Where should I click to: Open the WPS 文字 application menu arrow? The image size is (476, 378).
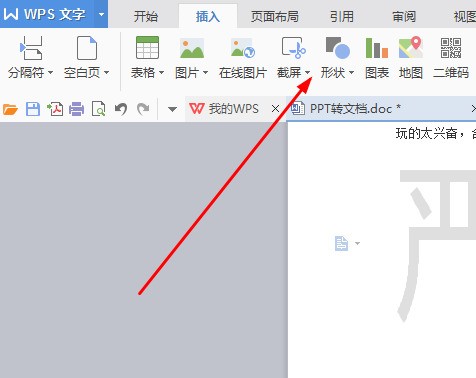coord(101,14)
